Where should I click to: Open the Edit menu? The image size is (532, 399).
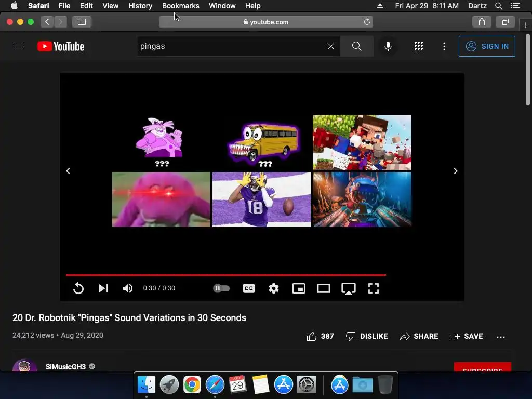86,6
